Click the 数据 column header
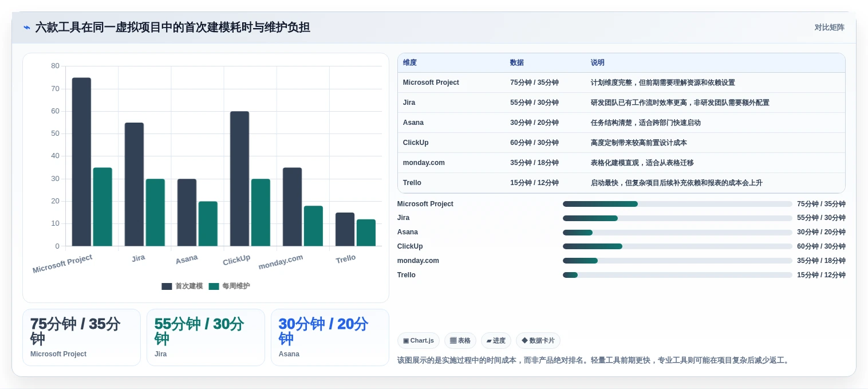 click(517, 63)
